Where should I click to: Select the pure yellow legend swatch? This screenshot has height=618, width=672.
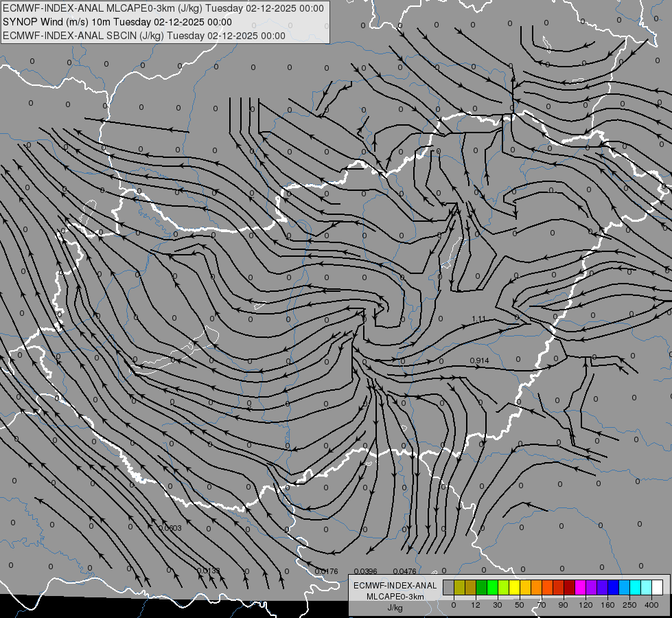pos(514,587)
